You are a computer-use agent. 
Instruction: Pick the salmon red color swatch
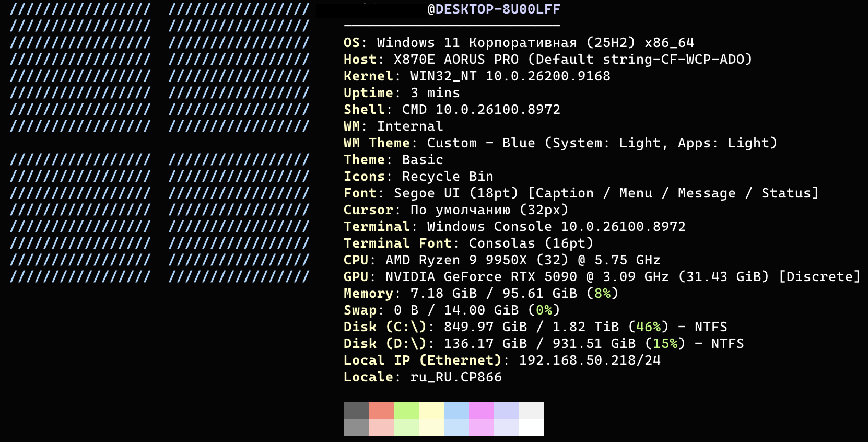pos(381,411)
